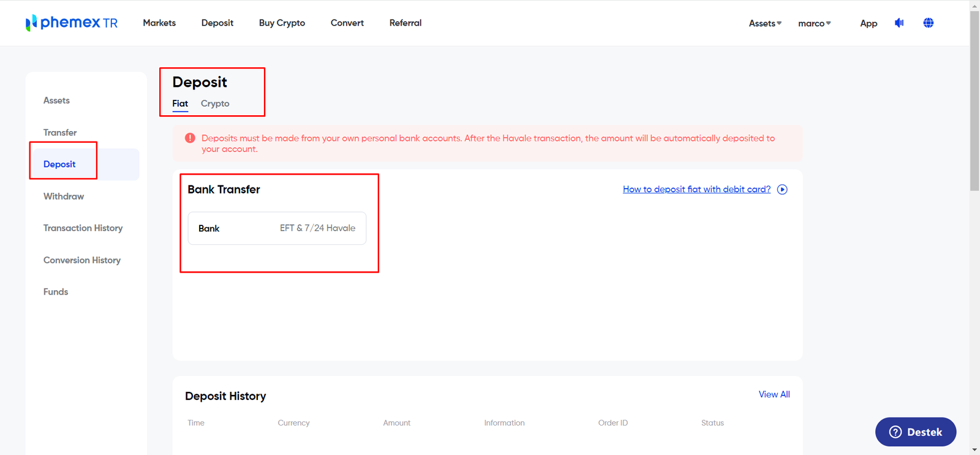The image size is (980, 455).
Task: Click the Referral menu item
Action: 405,23
